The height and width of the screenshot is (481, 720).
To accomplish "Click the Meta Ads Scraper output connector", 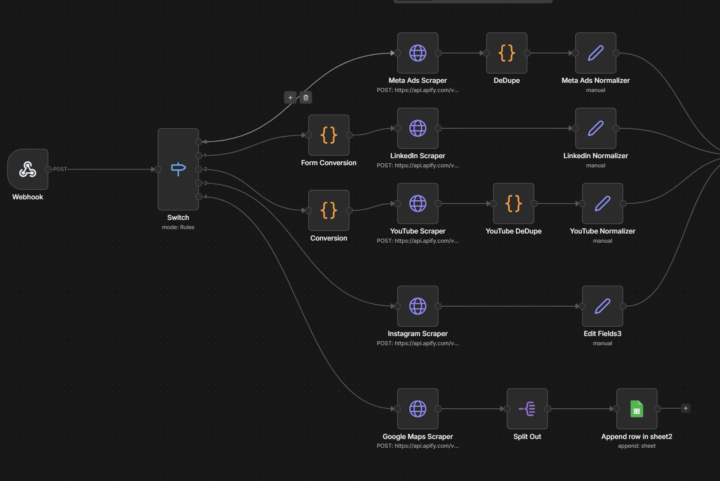I will (439, 53).
